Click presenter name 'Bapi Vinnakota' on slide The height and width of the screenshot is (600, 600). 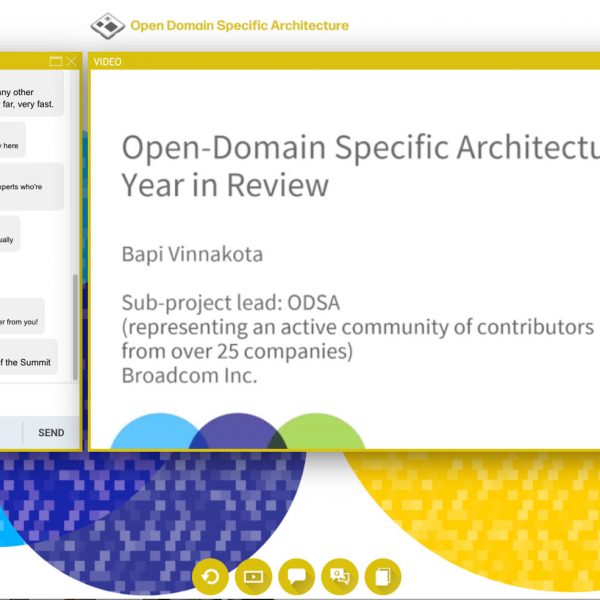[x=192, y=254]
